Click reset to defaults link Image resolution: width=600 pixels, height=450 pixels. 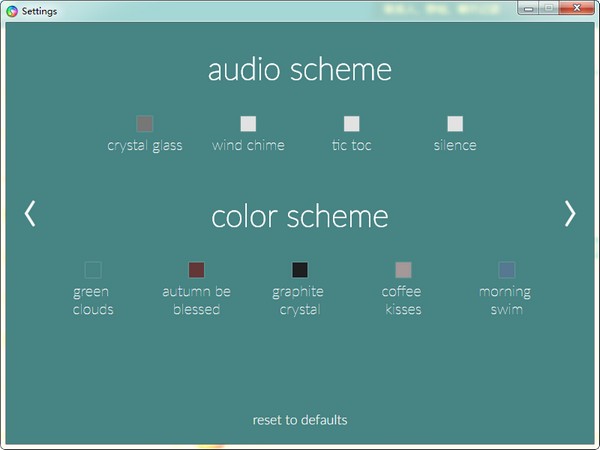click(x=300, y=420)
